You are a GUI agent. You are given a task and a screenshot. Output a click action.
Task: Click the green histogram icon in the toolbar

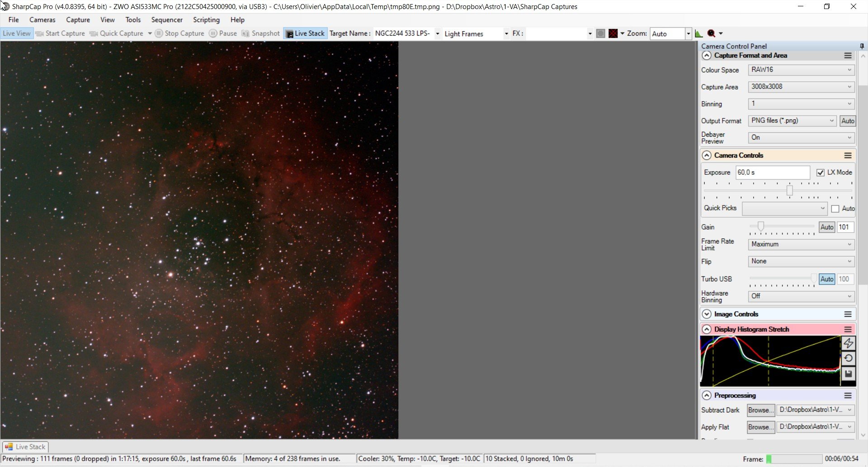click(x=699, y=33)
